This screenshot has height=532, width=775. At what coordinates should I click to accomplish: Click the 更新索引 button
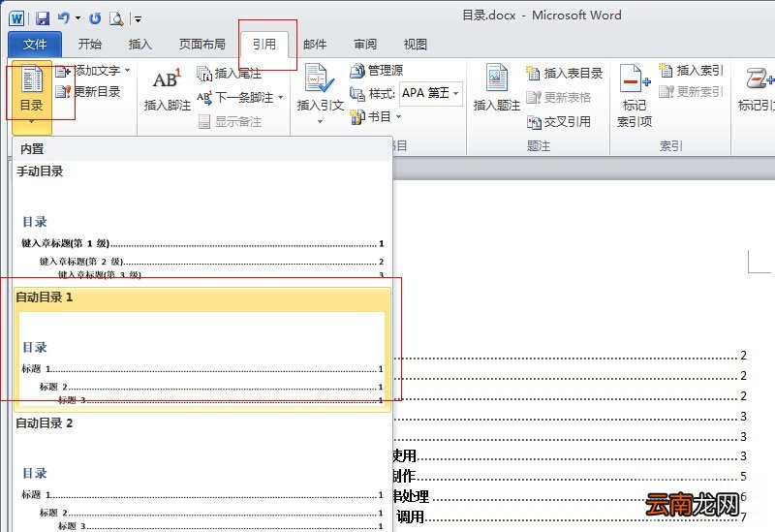coord(691,91)
